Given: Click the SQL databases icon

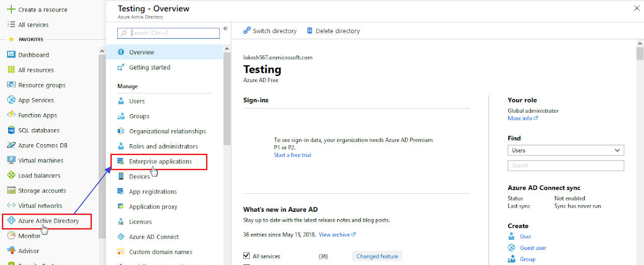Looking at the screenshot, I should pos(11,130).
